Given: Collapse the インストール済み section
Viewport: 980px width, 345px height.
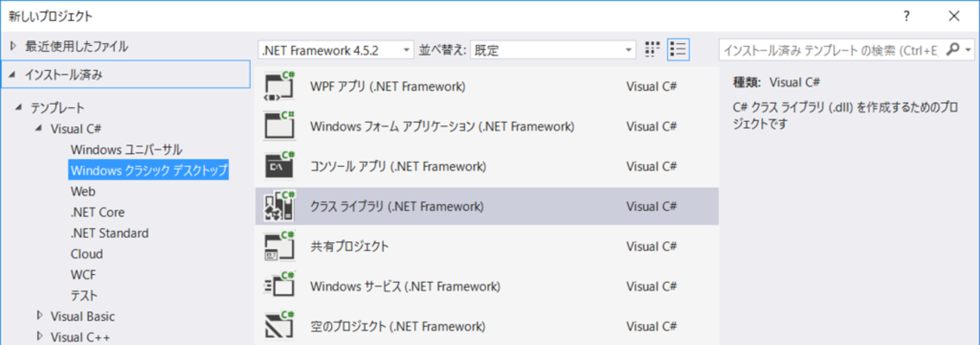Looking at the screenshot, I should tap(11, 75).
